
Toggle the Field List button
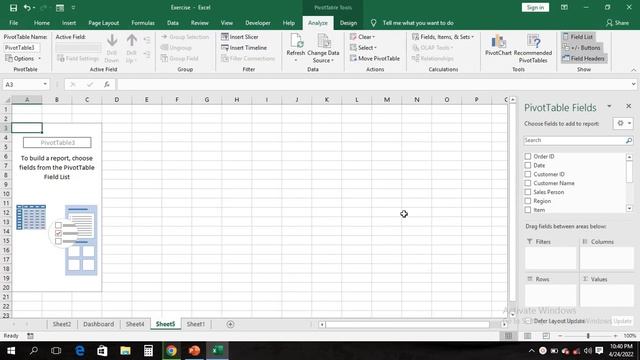pos(578,37)
